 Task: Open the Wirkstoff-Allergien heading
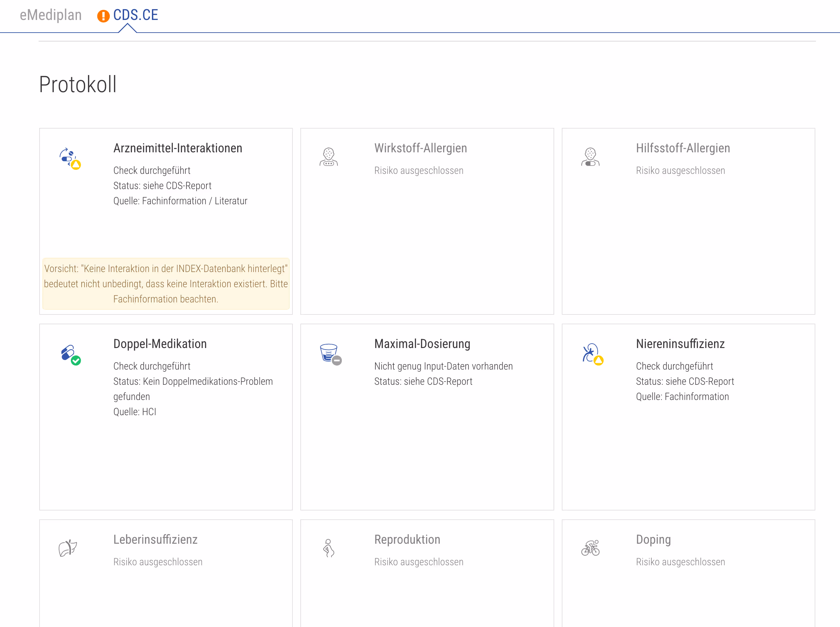pos(421,148)
